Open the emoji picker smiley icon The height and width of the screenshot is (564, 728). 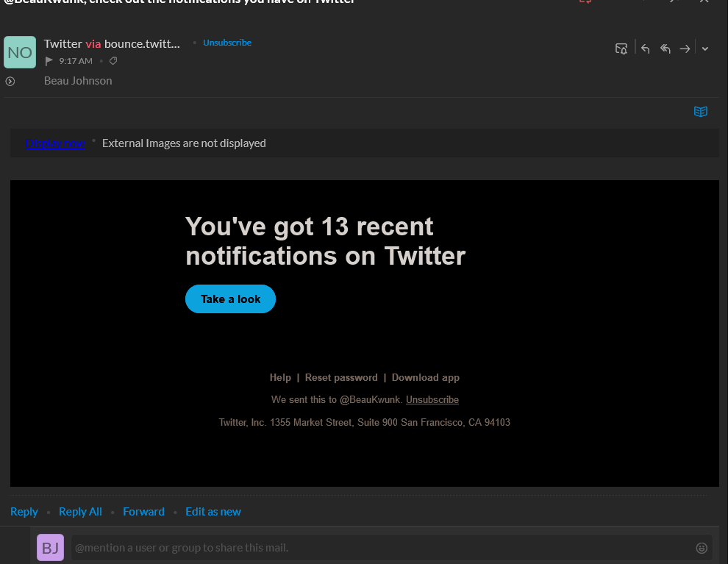point(702,548)
